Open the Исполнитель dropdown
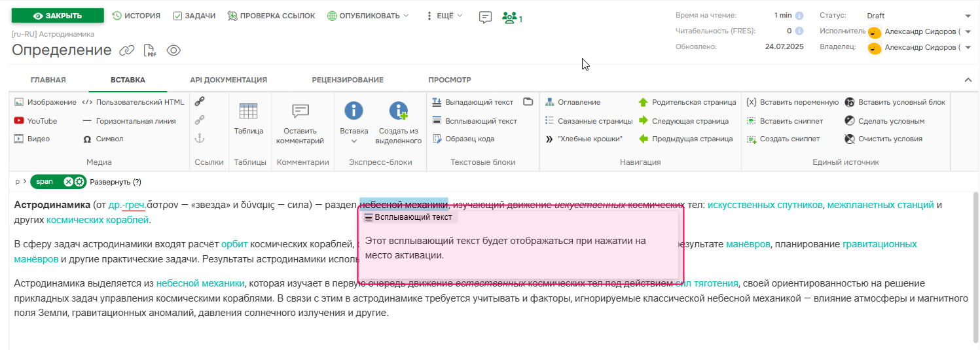 point(919,31)
